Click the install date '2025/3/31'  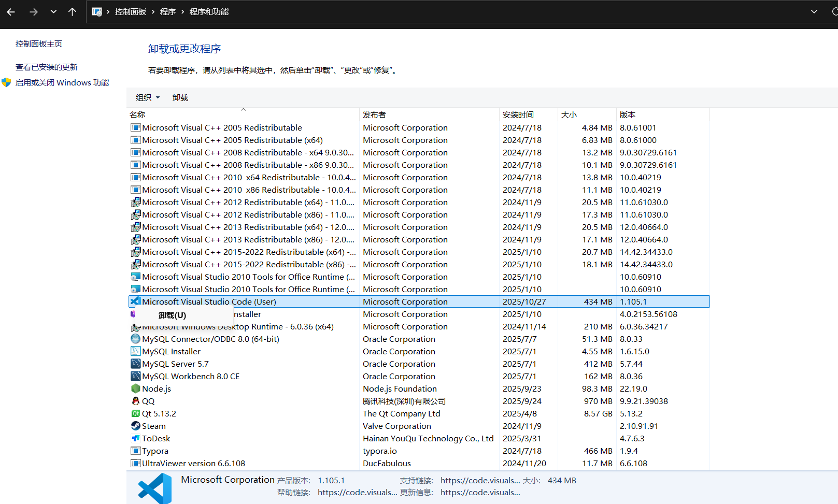click(x=522, y=438)
